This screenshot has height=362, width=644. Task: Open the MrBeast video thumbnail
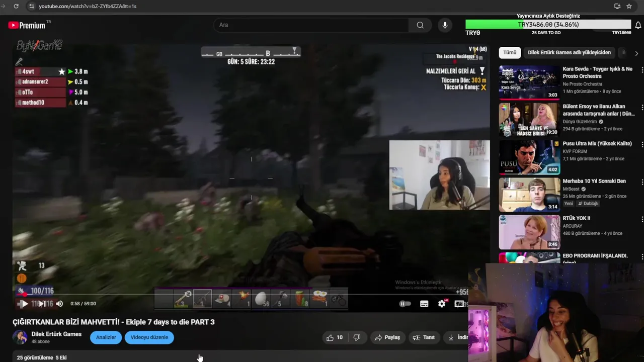tap(529, 195)
